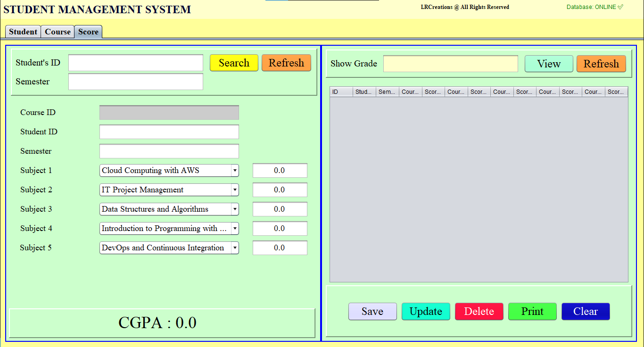This screenshot has width=644, height=347.
Task: Click the yellow Search button
Action: 234,63
